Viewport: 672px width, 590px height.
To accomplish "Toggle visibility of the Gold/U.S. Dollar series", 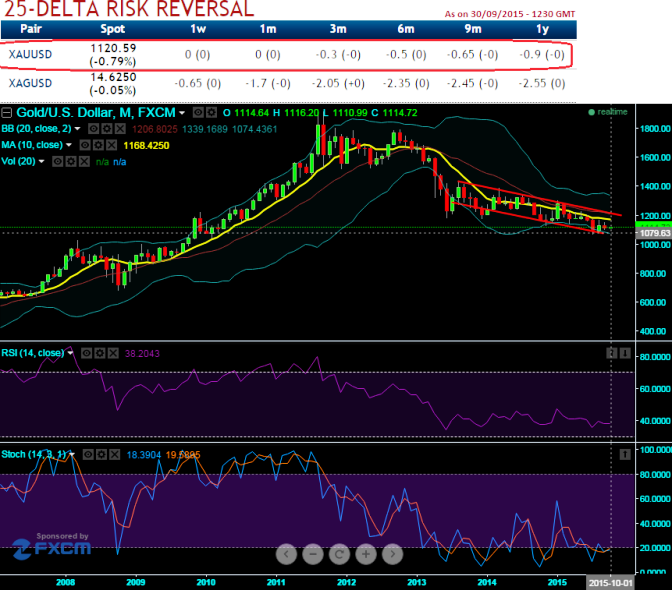I will tap(198, 113).
